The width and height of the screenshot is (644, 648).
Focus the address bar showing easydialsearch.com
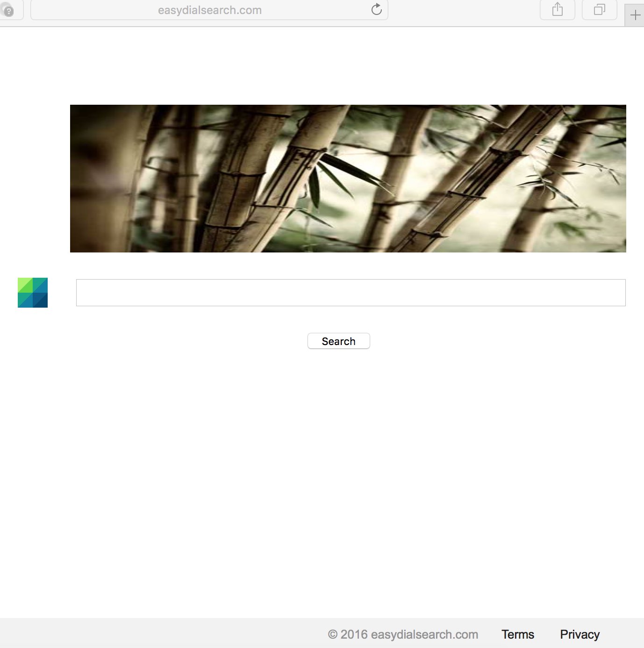pyautogui.click(x=209, y=10)
